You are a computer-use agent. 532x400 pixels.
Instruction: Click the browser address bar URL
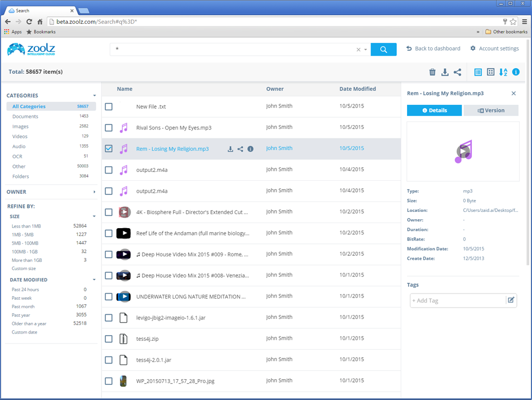click(96, 22)
